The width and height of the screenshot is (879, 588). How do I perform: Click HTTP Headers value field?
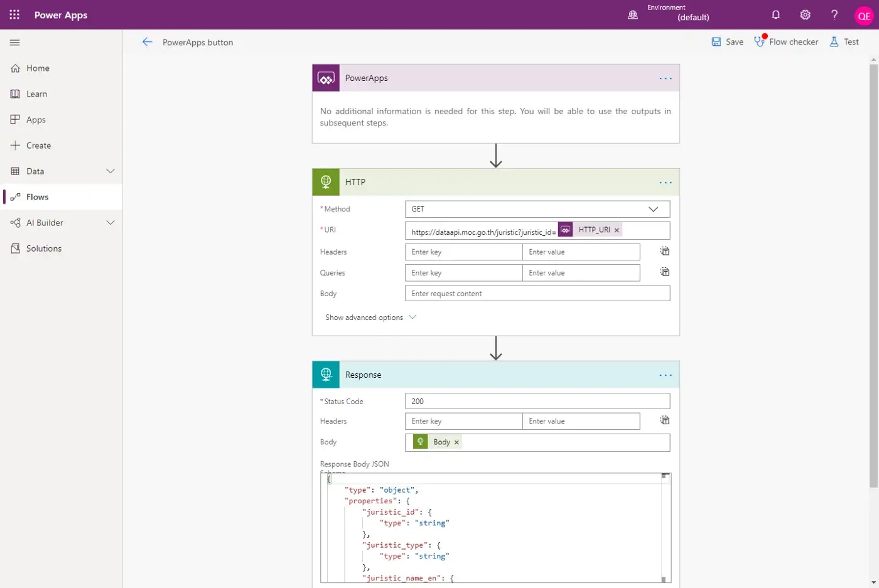[x=581, y=252]
